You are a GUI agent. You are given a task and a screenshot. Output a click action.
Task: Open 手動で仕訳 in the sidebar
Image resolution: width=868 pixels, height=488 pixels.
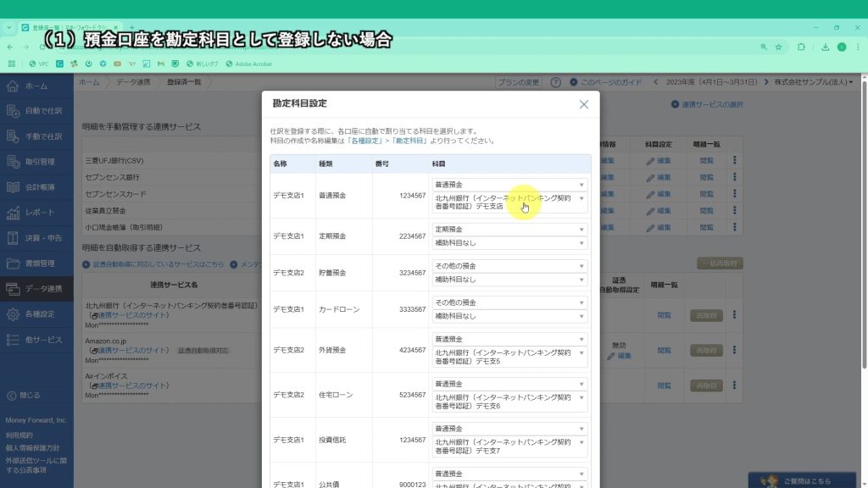tap(36, 136)
